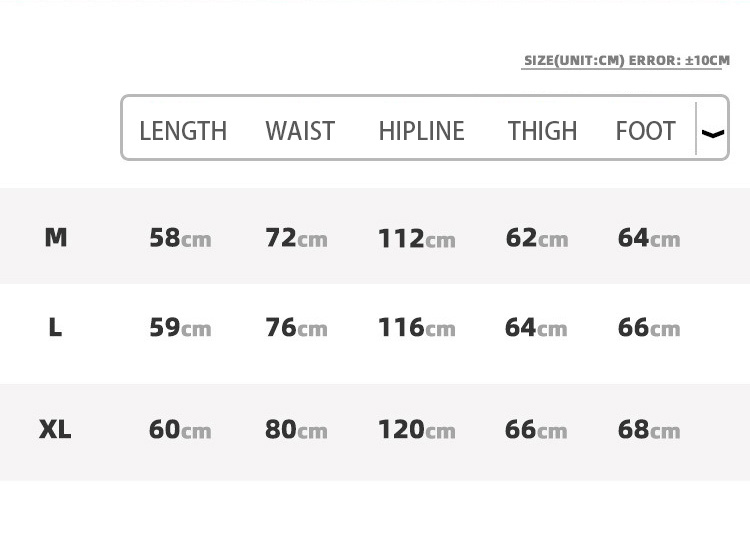Select the THIGH column header
The height and width of the screenshot is (543, 750).
click(x=542, y=131)
